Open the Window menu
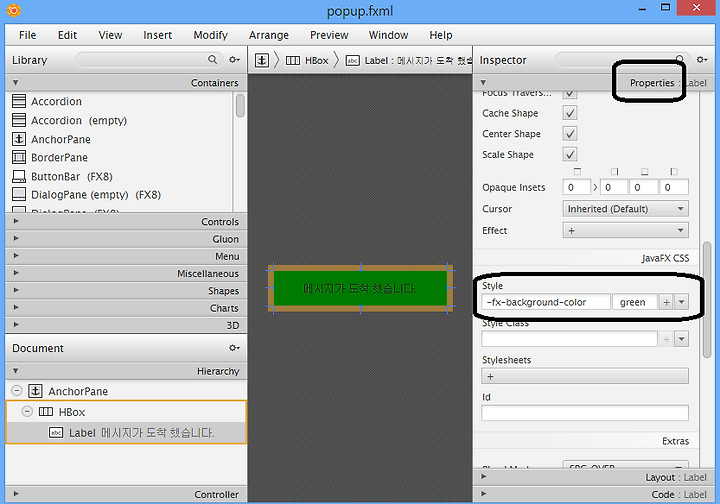 pyautogui.click(x=388, y=35)
